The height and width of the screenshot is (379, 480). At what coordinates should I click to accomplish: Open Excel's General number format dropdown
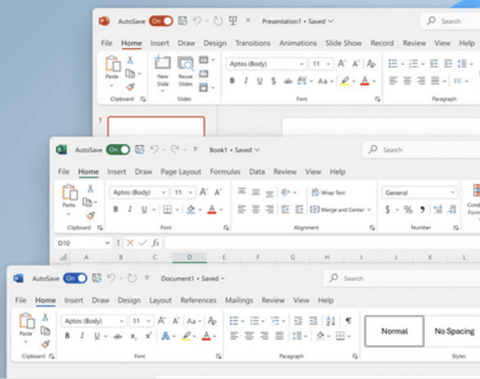(452, 192)
